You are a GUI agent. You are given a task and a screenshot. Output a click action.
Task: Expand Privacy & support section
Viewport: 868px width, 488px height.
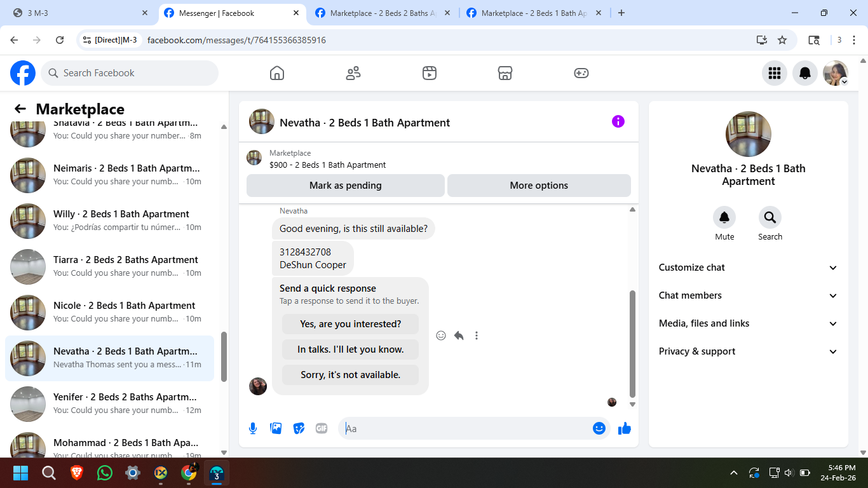tap(749, 351)
